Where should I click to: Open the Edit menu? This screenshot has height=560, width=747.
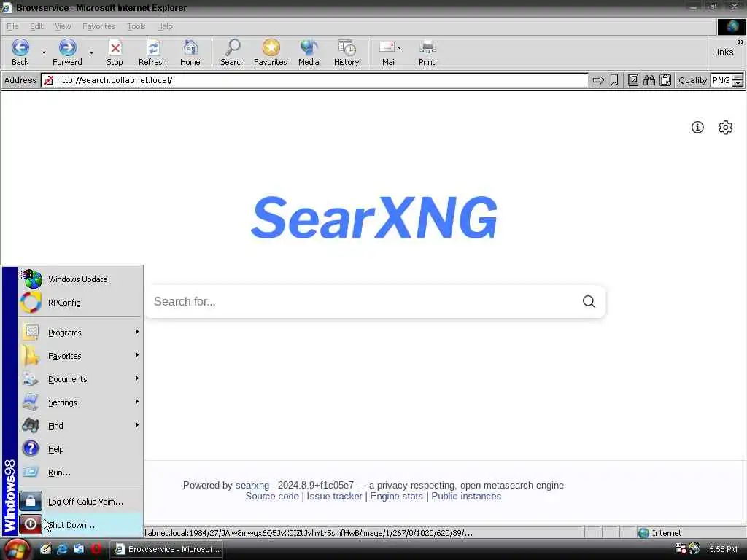coord(36,26)
